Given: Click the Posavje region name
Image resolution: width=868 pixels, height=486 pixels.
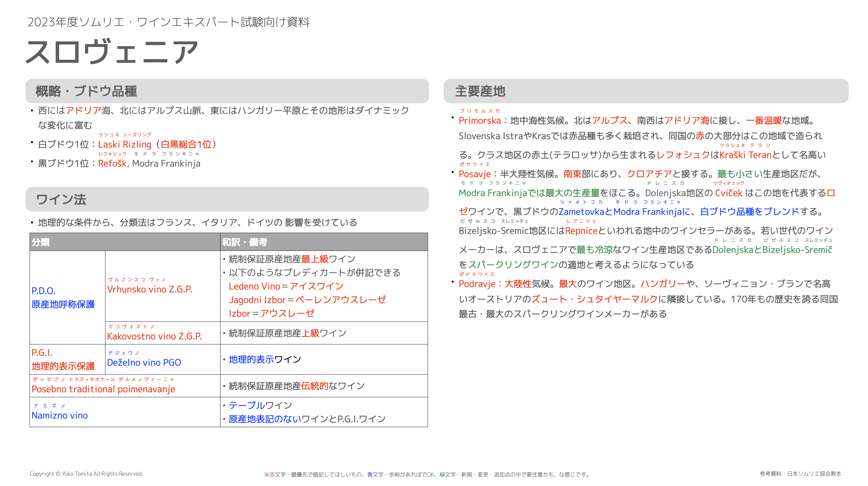Looking at the screenshot, I should (474, 174).
